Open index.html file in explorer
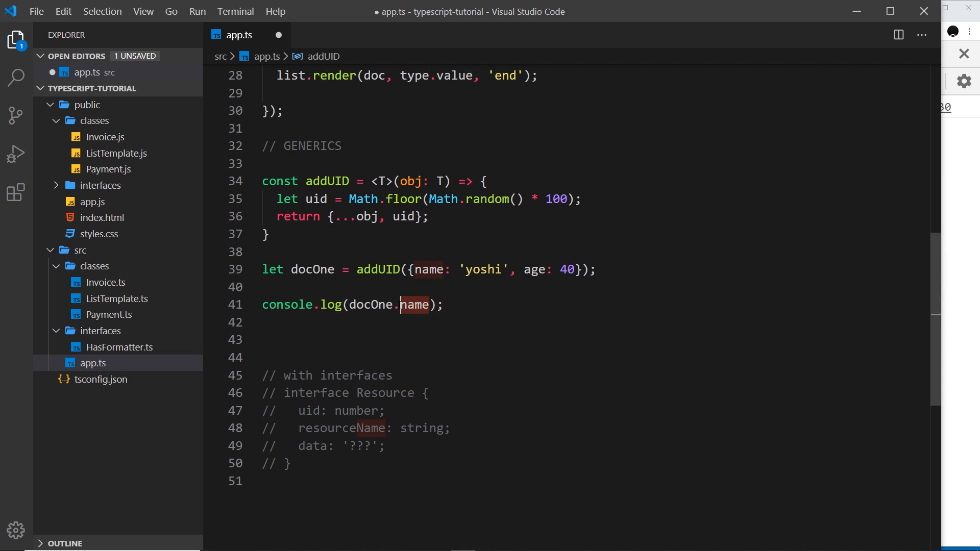The width and height of the screenshot is (980, 551). (102, 217)
